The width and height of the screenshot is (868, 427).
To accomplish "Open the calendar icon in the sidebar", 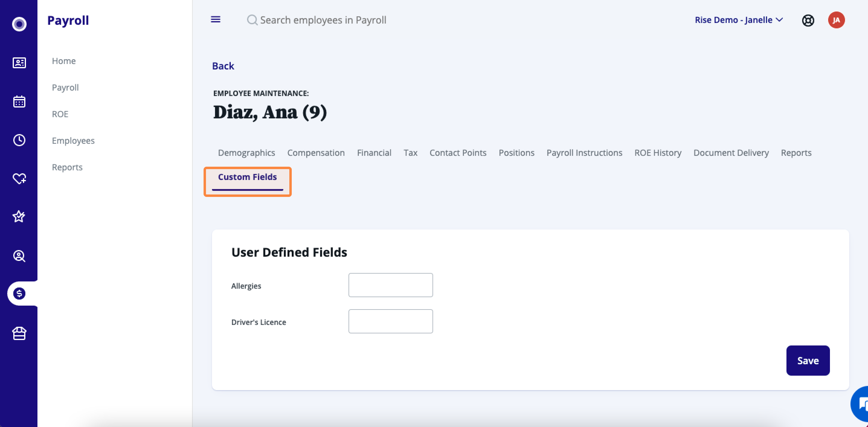I will [19, 101].
